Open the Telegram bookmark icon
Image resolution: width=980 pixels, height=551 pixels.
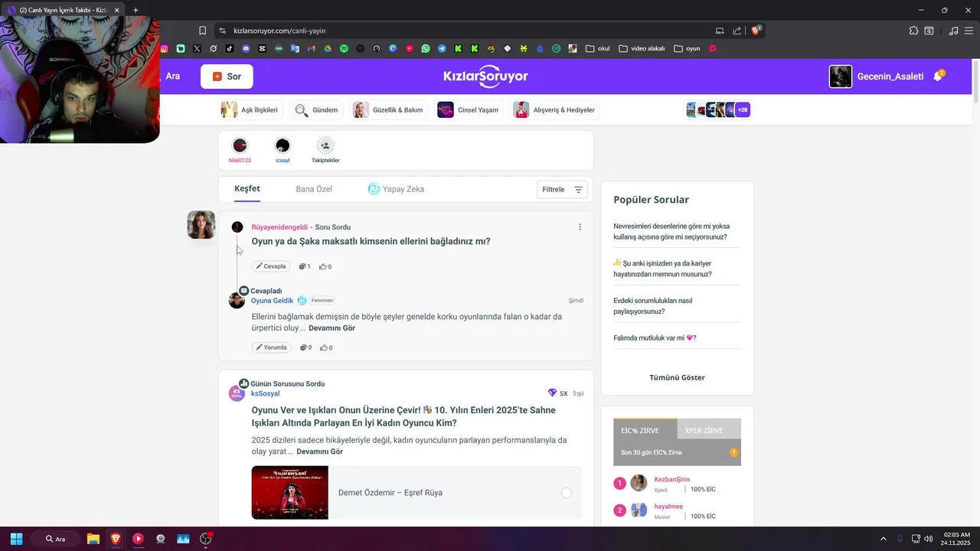pyautogui.click(x=442, y=48)
